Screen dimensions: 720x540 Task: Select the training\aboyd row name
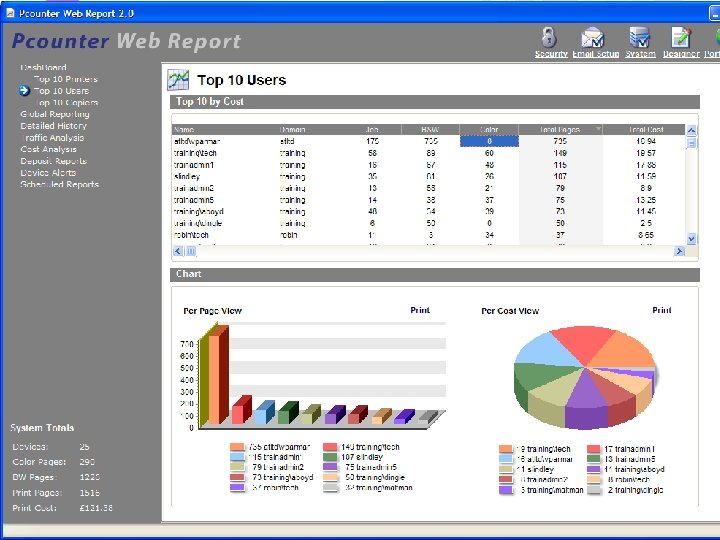pos(198,212)
